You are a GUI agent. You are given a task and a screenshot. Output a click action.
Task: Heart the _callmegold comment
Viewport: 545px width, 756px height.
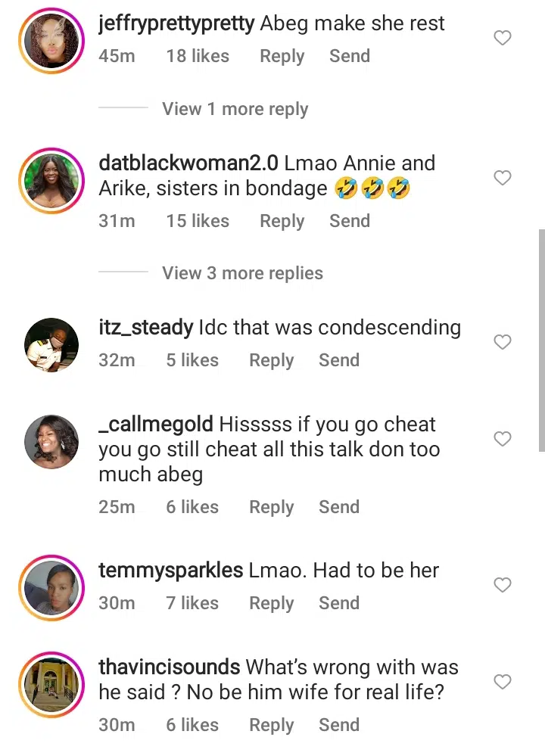(503, 439)
